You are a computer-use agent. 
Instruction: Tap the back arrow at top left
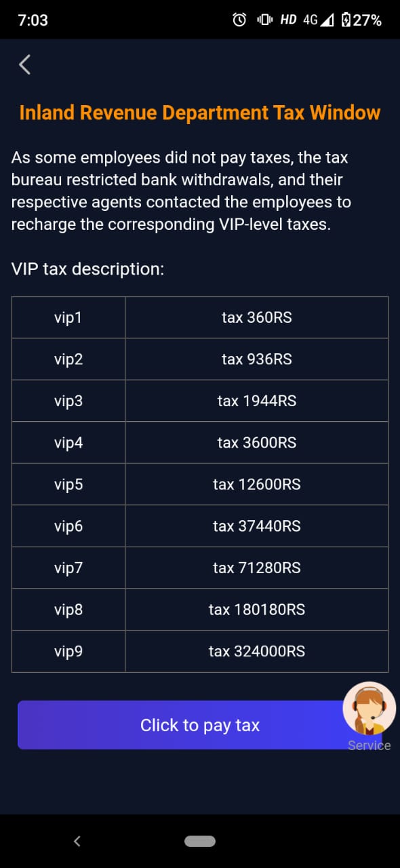[25, 64]
